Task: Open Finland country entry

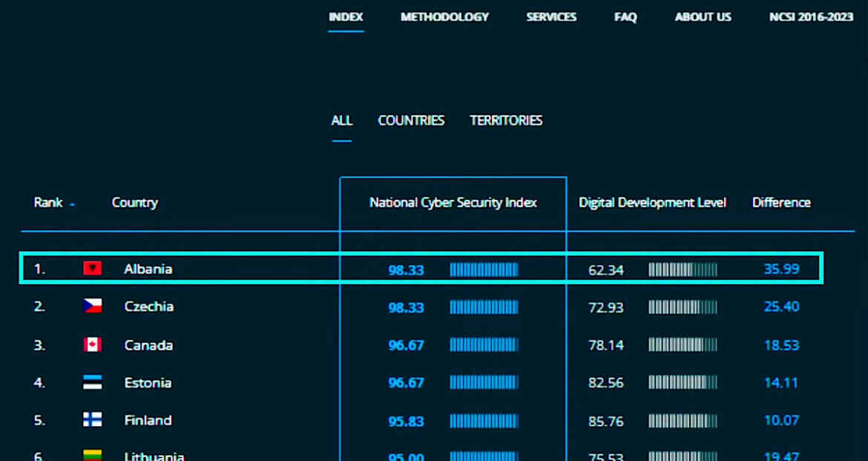Action: click(x=148, y=421)
